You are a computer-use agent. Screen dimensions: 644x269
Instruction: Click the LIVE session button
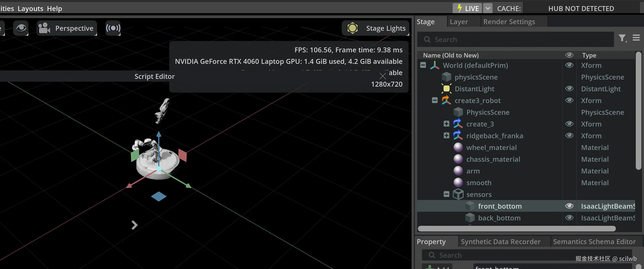click(x=467, y=8)
